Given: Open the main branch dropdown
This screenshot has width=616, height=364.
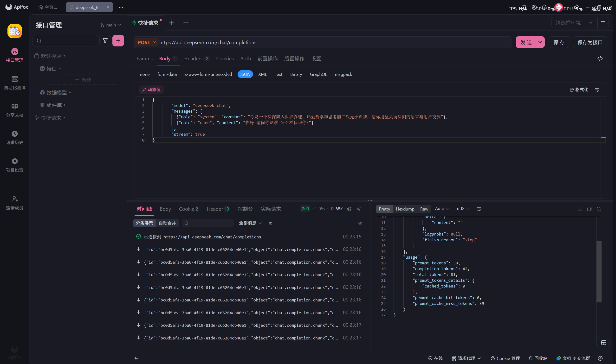Looking at the screenshot, I should [x=111, y=25].
